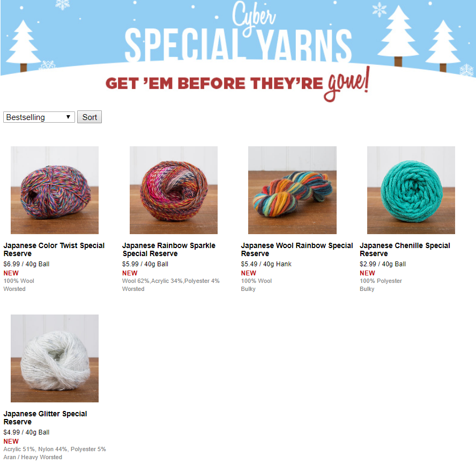Open the Bestselling sort dropdown
The height and width of the screenshot is (464, 476).
[39, 117]
